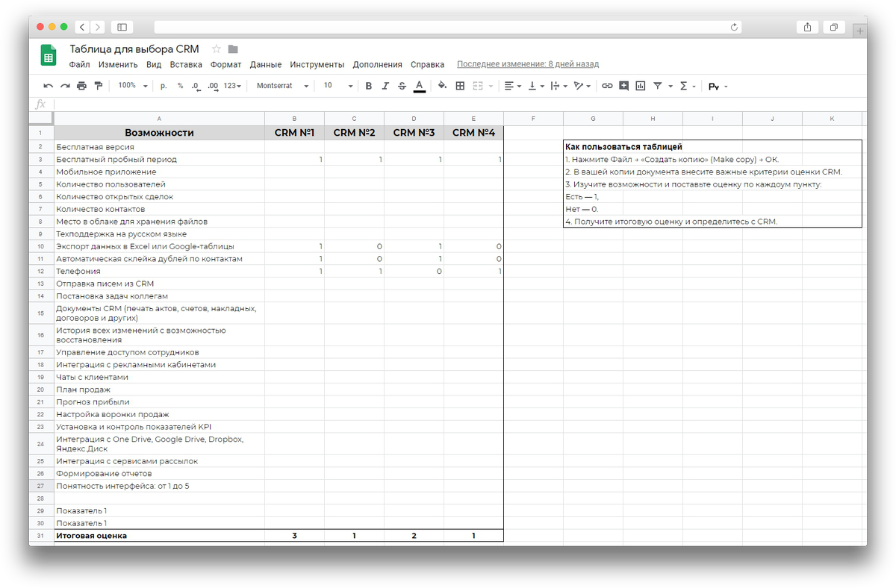896x588 pixels.
Task: Format the cell as currency (р.)
Action: [x=164, y=86]
